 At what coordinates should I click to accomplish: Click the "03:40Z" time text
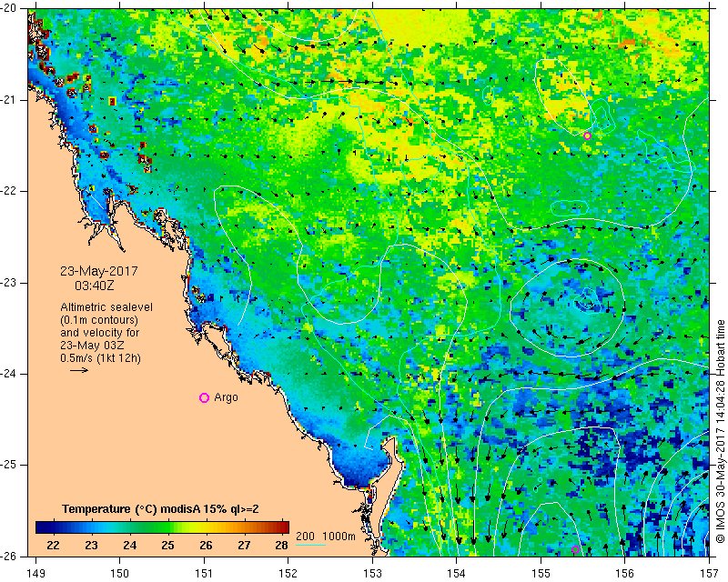click(95, 286)
